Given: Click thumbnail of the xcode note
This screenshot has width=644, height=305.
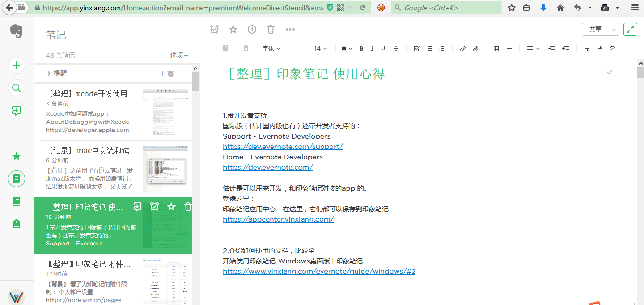Looking at the screenshot, I should pos(166,112).
